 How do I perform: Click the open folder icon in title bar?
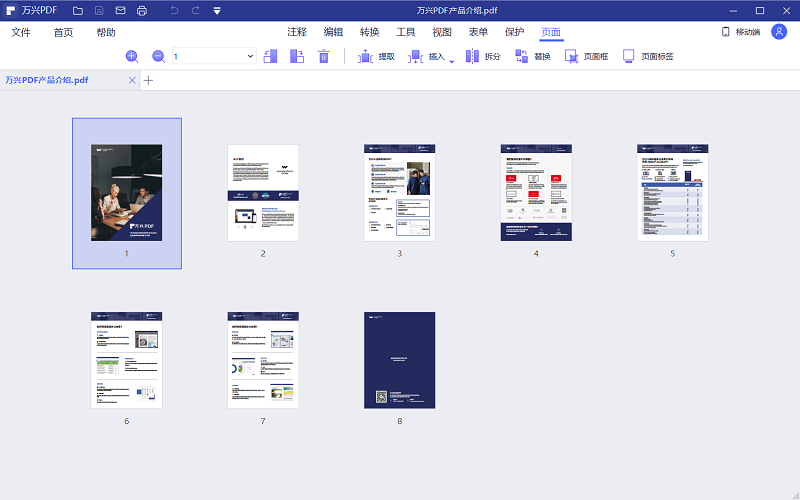click(x=77, y=10)
